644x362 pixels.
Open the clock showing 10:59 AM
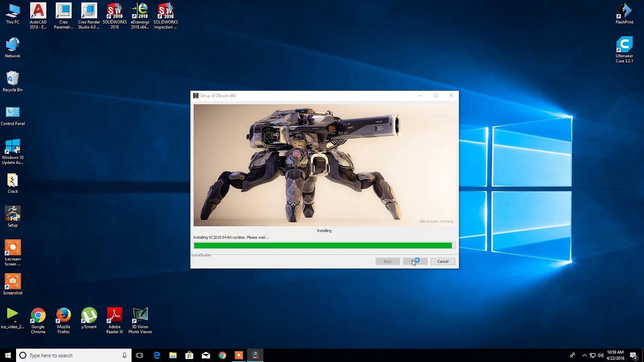click(615, 355)
